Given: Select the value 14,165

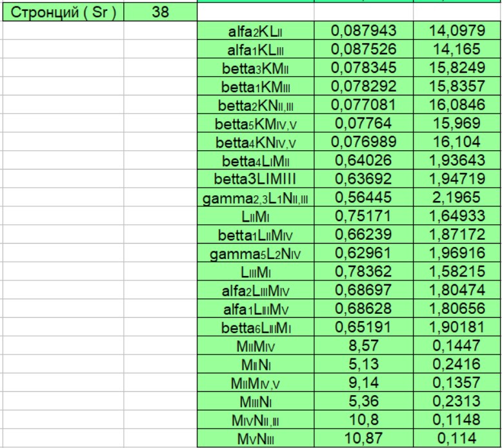Looking at the screenshot, I should click(457, 49).
